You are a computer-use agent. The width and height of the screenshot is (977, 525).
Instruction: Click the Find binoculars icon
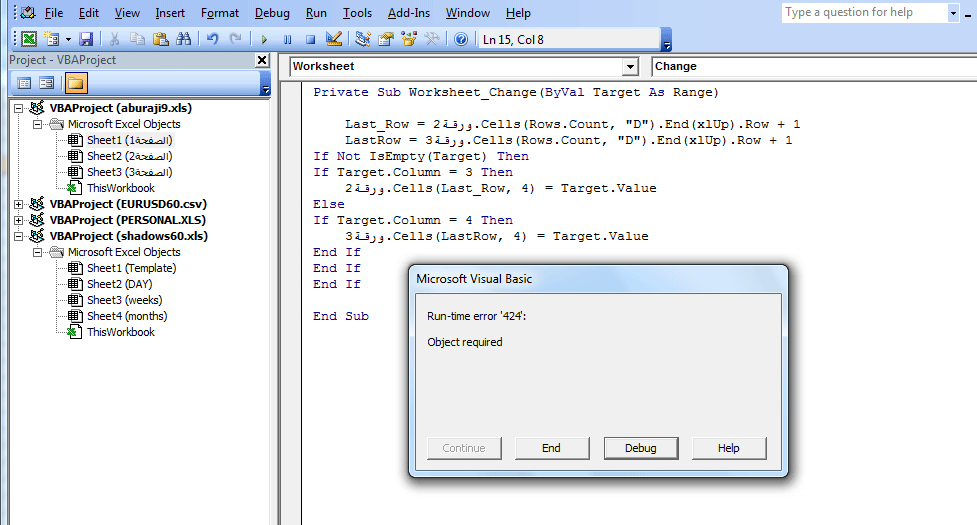[183, 39]
